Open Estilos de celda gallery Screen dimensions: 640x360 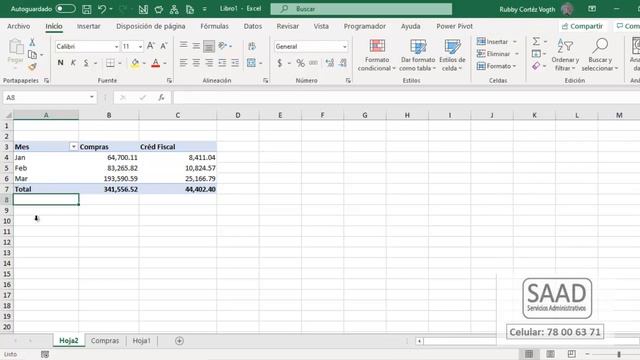(452, 55)
